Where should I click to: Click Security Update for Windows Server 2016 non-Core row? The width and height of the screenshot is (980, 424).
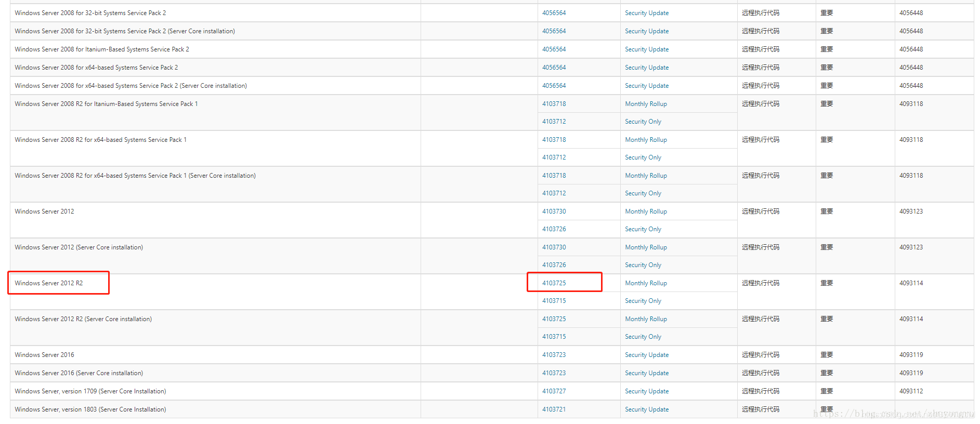pyautogui.click(x=647, y=355)
